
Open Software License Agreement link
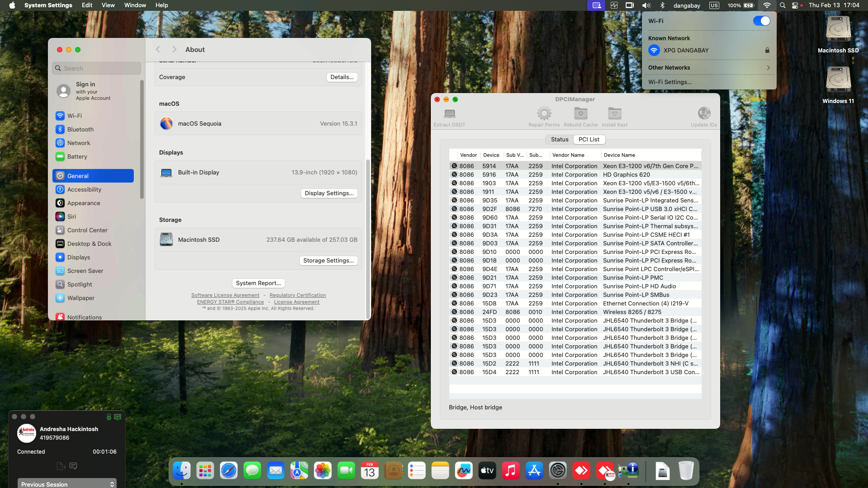(225, 296)
